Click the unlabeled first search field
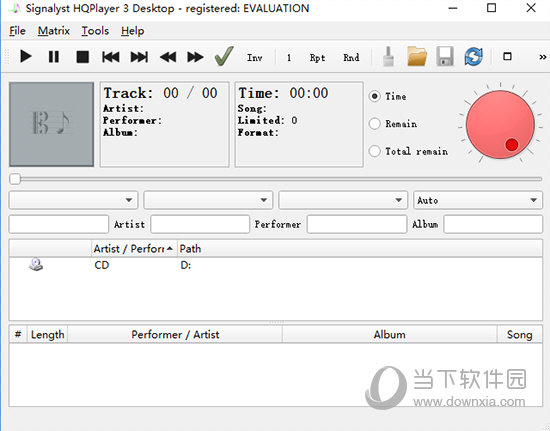Image resolution: width=550 pixels, height=431 pixels. click(x=59, y=224)
